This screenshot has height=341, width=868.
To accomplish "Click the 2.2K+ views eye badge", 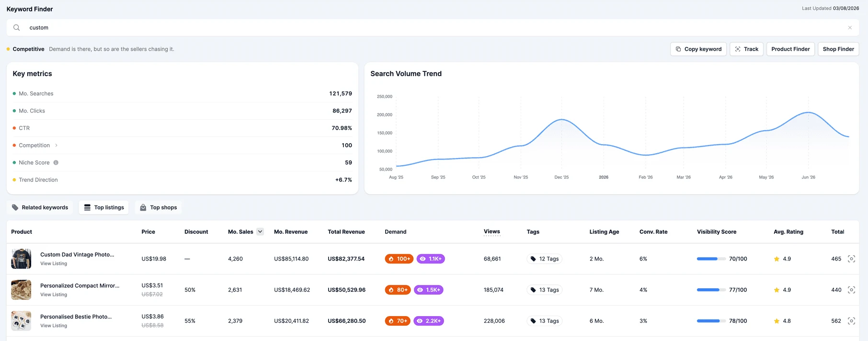I will tap(429, 321).
